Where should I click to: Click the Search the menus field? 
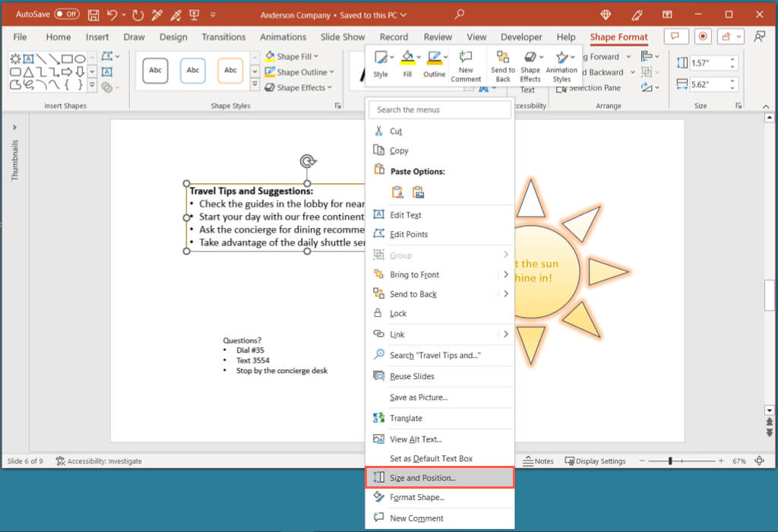[x=440, y=109]
